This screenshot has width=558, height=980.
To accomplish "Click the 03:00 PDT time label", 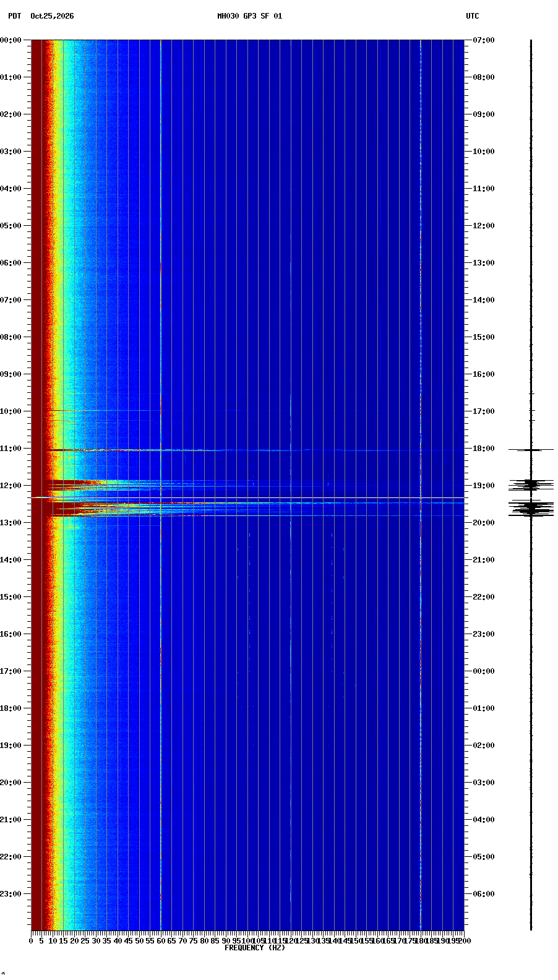I will tap(11, 152).
